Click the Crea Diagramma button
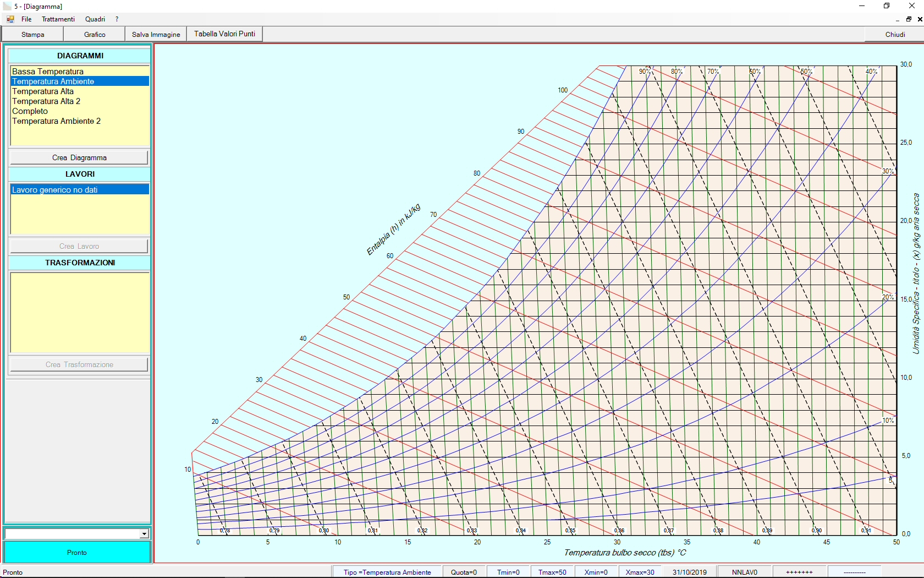The height and width of the screenshot is (578, 924). pos(79,157)
